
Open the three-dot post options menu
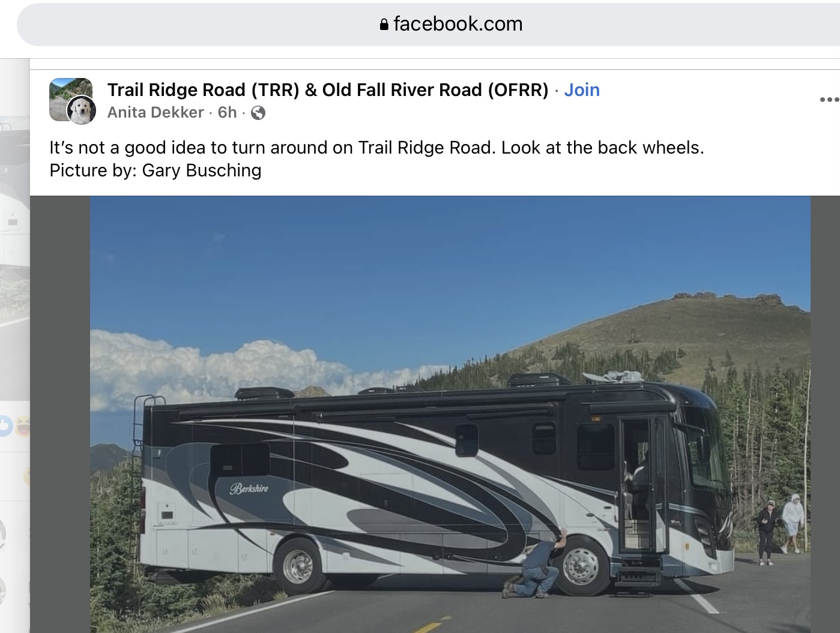(x=829, y=100)
